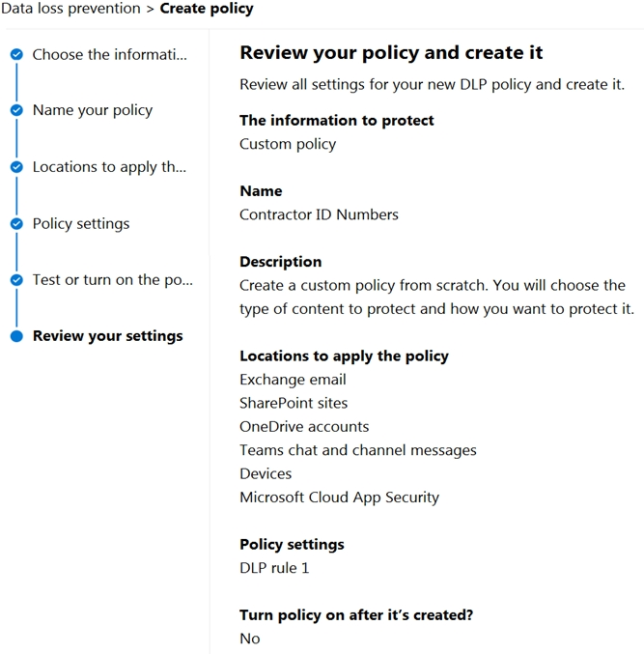
Task: Click the checkmark icon beside Locations to apply
Action: tap(16, 167)
